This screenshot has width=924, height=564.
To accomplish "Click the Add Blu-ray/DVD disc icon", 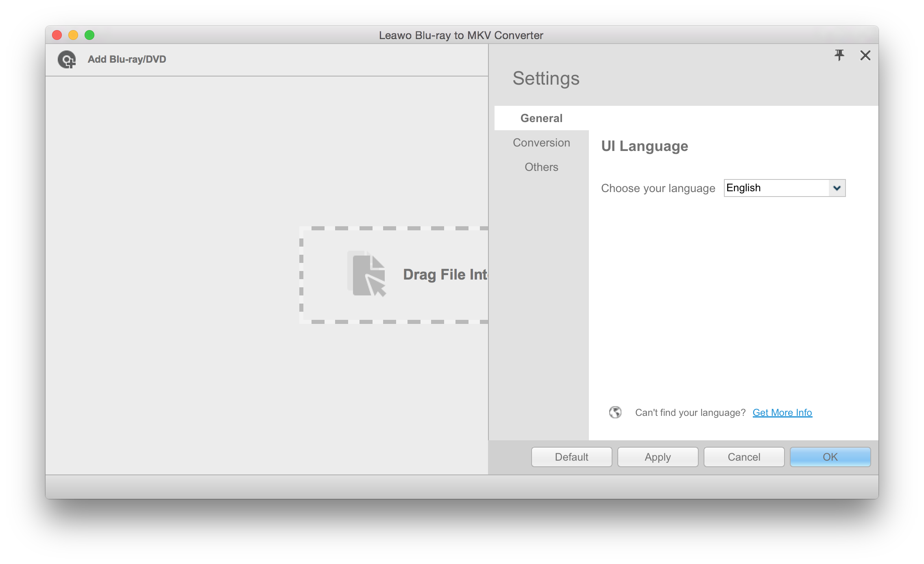I will click(67, 59).
